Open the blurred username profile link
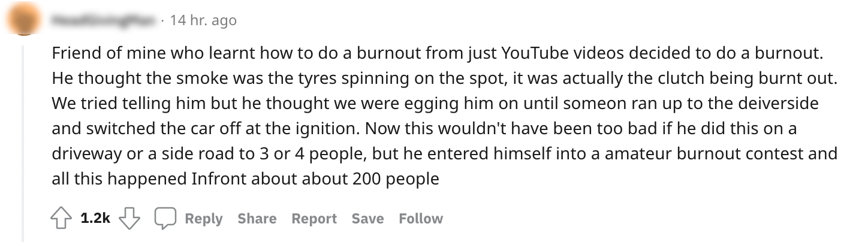Image resolution: width=868 pixels, height=242 pixels. [105, 20]
